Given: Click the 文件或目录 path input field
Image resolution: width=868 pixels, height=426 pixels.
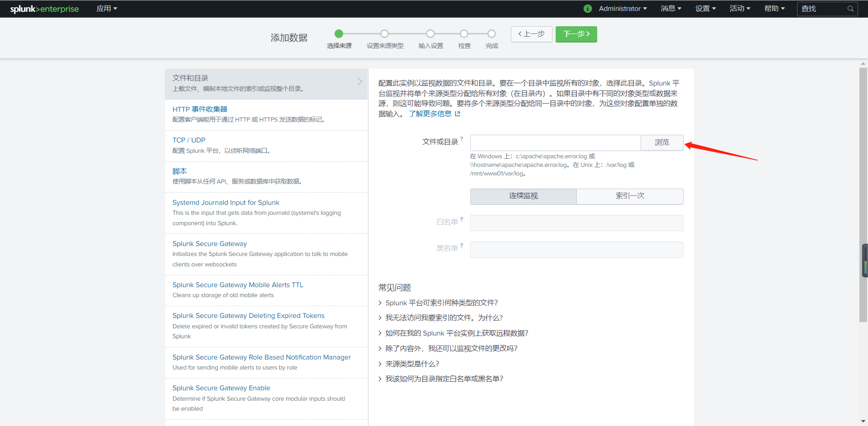Looking at the screenshot, I should pos(555,142).
